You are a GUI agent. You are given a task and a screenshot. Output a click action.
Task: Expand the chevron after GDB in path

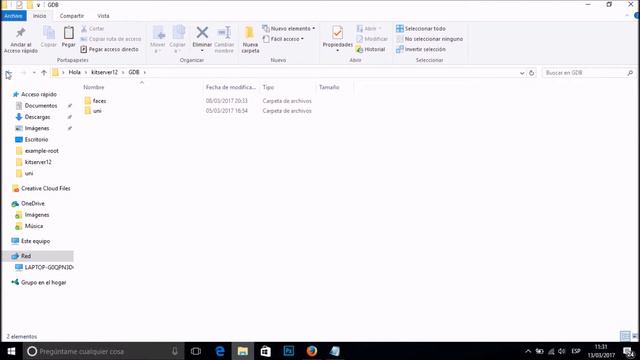pyautogui.click(x=144, y=72)
